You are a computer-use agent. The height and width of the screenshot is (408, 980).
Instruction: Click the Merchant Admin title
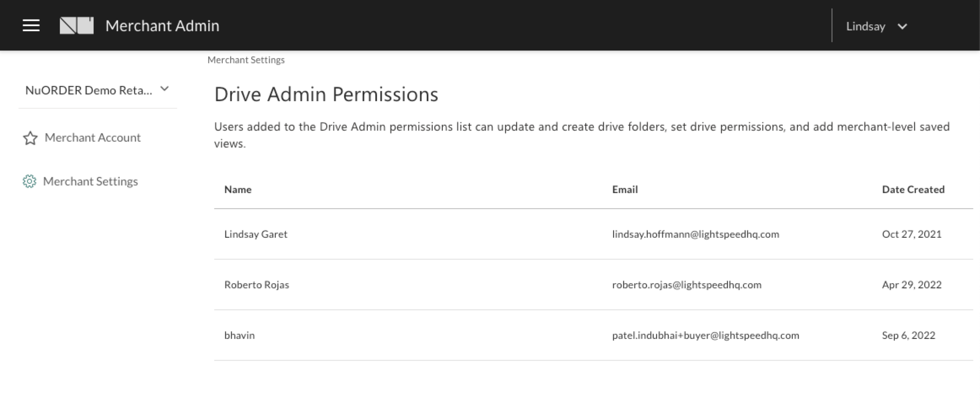(x=162, y=26)
